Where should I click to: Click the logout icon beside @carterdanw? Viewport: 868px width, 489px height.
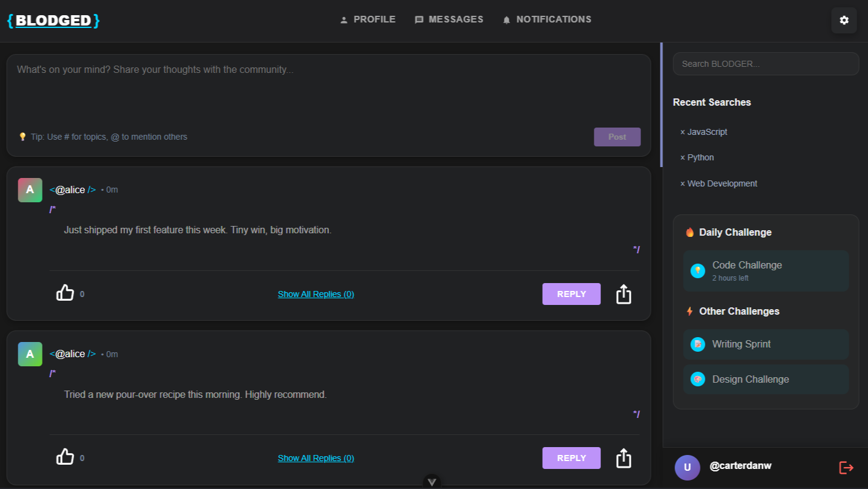[x=846, y=467]
